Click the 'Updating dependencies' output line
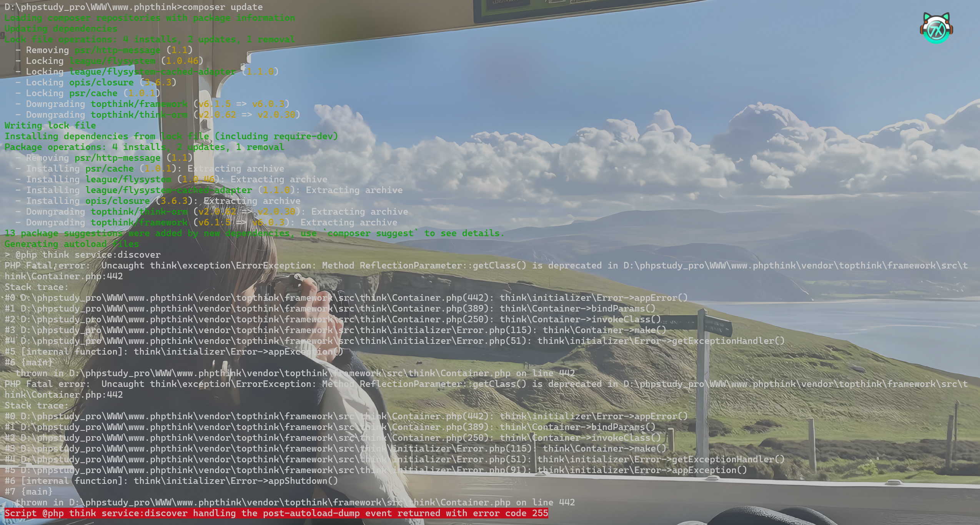 pyautogui.click(x=61, y=28)
